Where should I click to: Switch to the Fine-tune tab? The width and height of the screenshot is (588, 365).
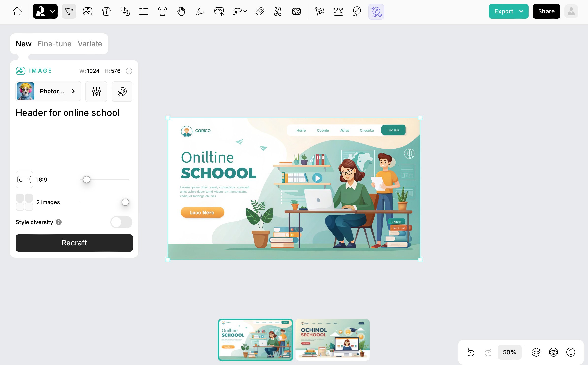pos(55,44)
